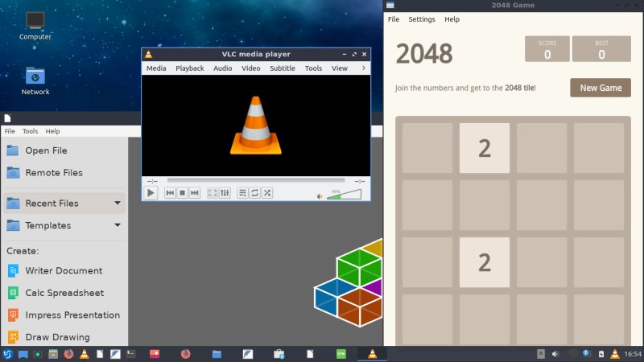The height and width of the screenshot is (362, 644).
Task: Click the lower 2 tile on 2048 board
Action: (x=485, y=262)
